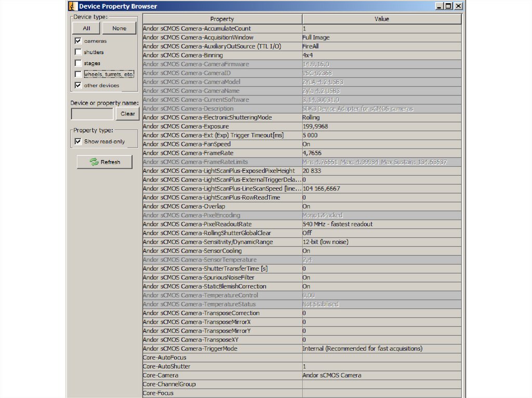Click the Description value 'SDK3 Device Adapter'

(382, 108)
